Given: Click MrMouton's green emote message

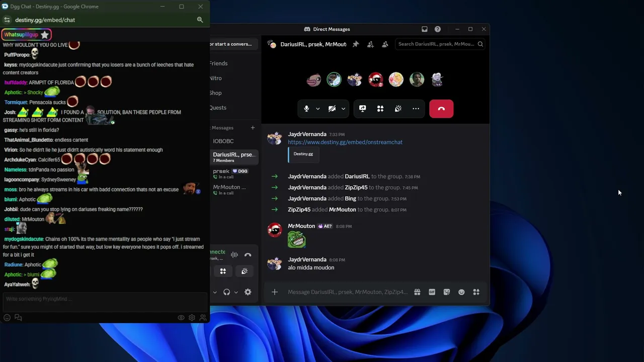Looking at the screenshot, I should pyautogui.click(x=296, y=240).
